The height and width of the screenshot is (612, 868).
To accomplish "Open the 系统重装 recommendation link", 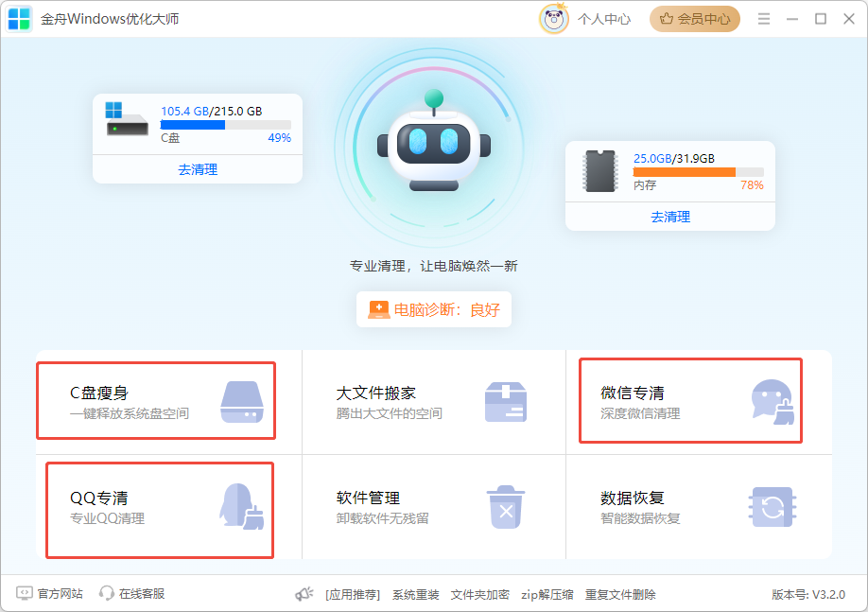I will point(416,595).
